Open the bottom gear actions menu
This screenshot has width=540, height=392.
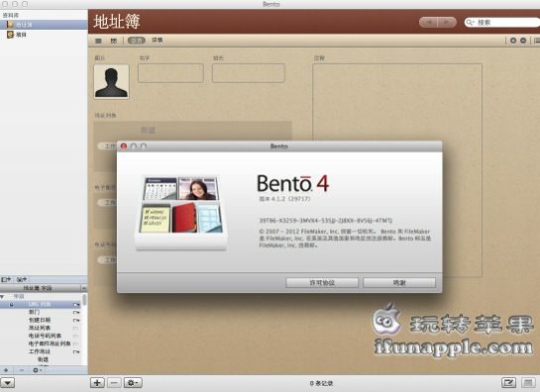(133, 383)
